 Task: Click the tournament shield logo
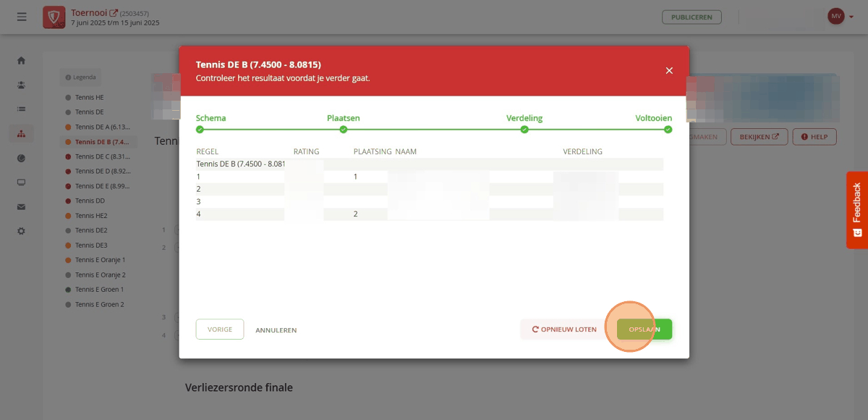pyautogui.click(x=54, y=17)
